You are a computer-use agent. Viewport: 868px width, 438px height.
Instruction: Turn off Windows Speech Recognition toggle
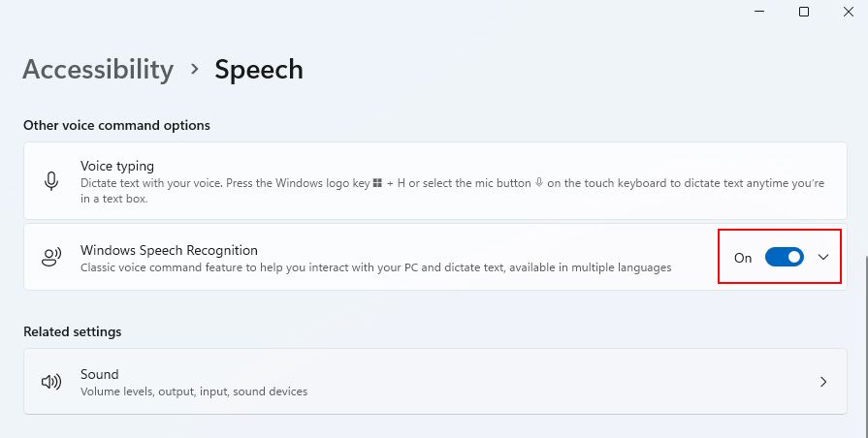(x=785, y=258)
